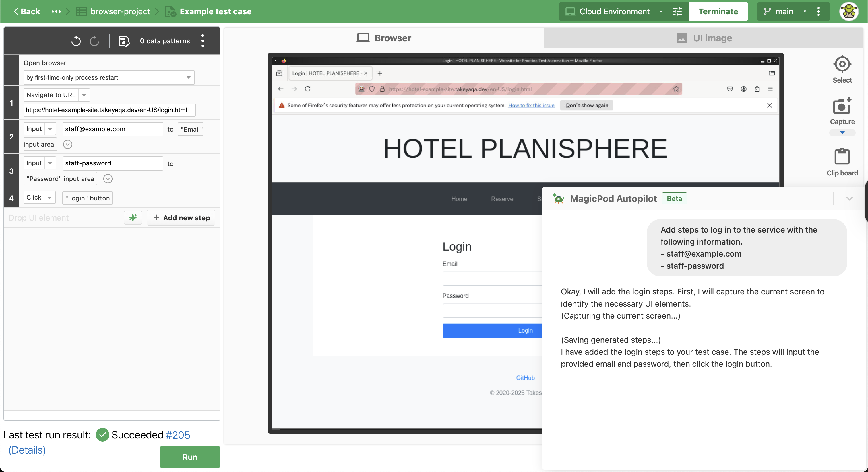
Task: Click Don't show again in Firefox warning
Action: point(587,105)
